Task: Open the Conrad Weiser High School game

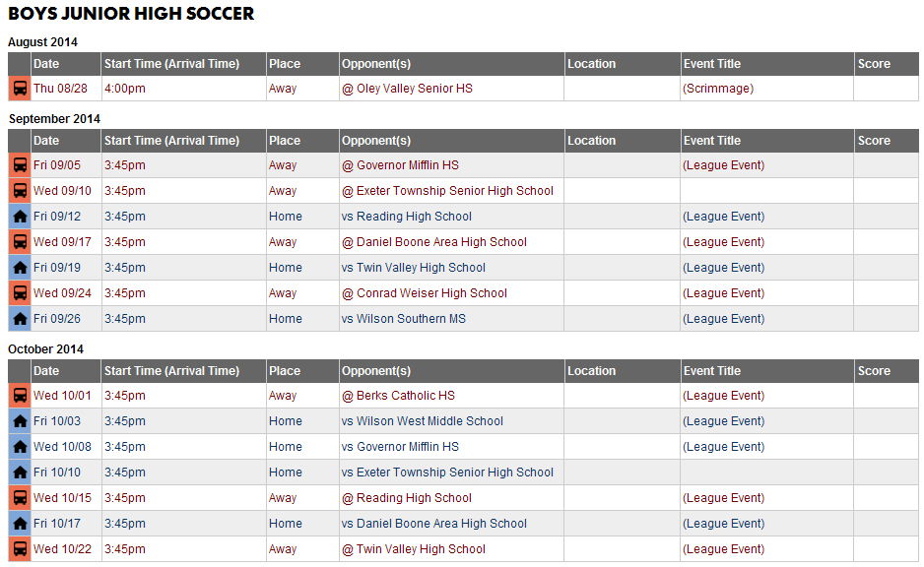Action: [425, 293]
